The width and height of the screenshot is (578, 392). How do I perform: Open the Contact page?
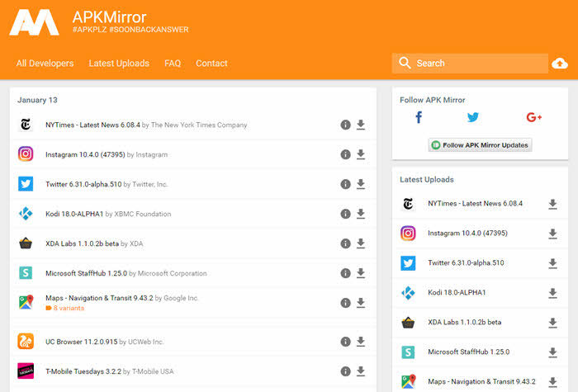tap(211, 64)
